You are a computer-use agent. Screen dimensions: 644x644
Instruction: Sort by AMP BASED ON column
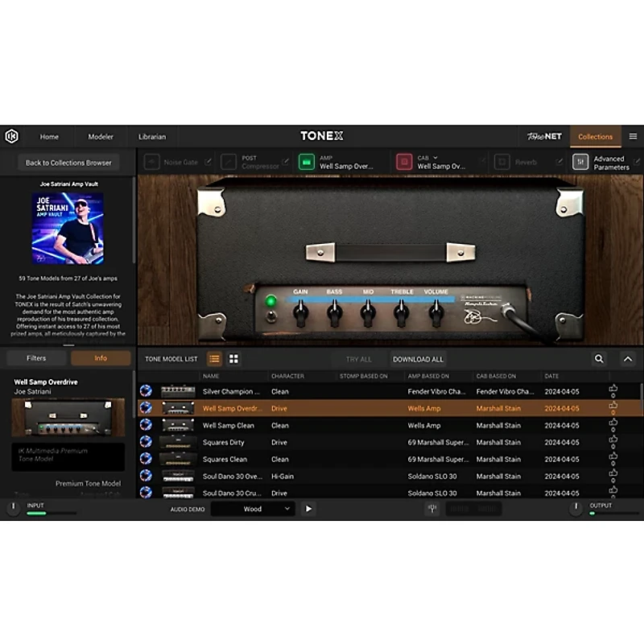click(428, 376)
